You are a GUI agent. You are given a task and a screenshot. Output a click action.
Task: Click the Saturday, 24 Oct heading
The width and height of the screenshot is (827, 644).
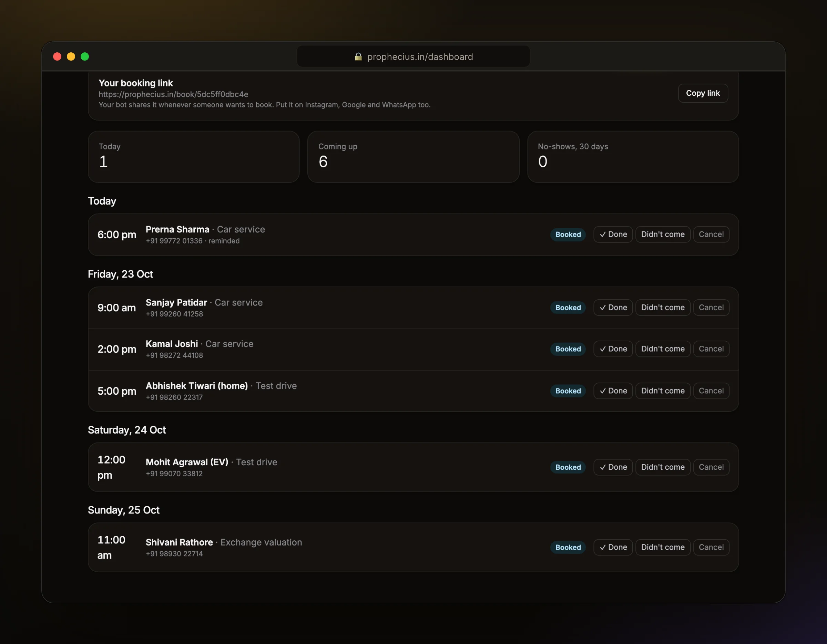pyautogui.click(x=127, y=430)
